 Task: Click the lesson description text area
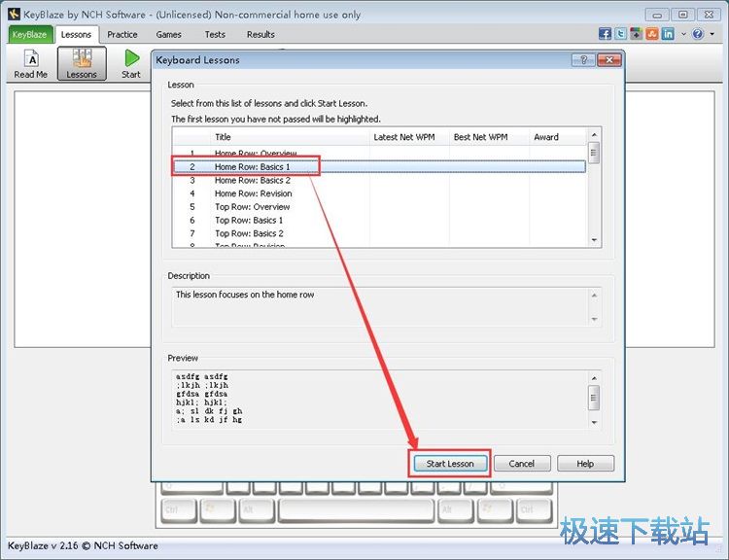point(380,306)
